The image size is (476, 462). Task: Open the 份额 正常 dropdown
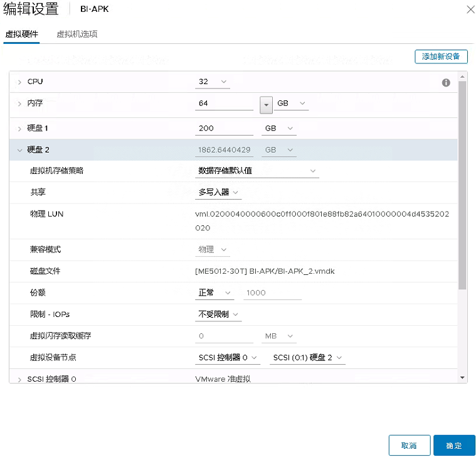coord(214,293)
